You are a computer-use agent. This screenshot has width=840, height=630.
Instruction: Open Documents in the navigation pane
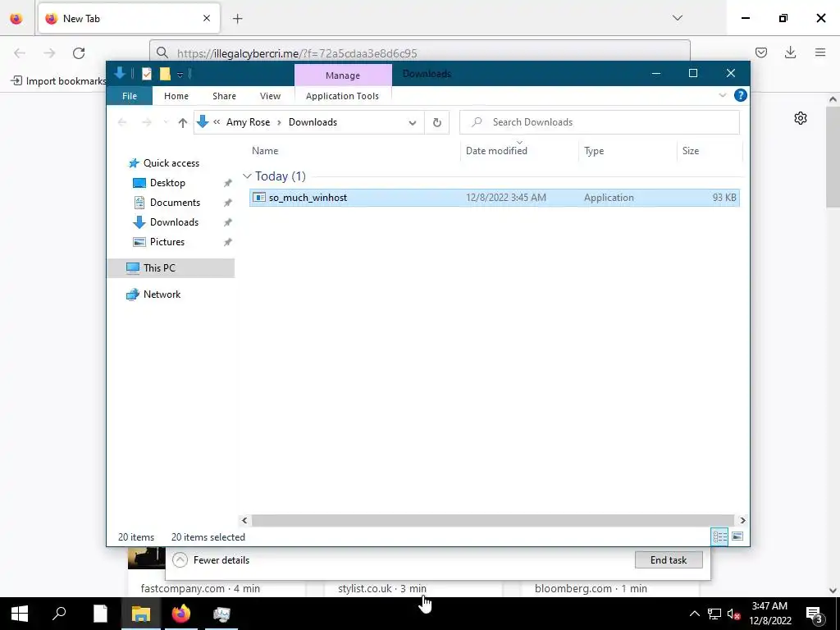coord(175,203)
